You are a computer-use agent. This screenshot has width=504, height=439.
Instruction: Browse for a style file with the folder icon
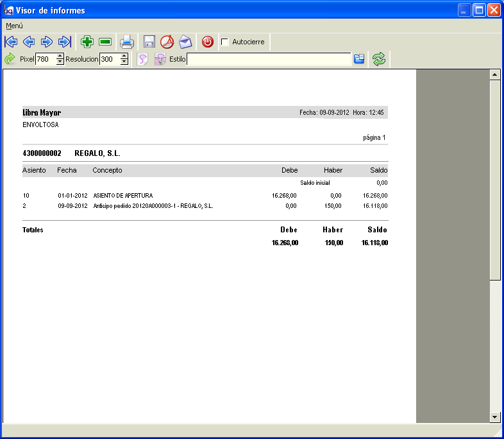(x=359, y=59)
